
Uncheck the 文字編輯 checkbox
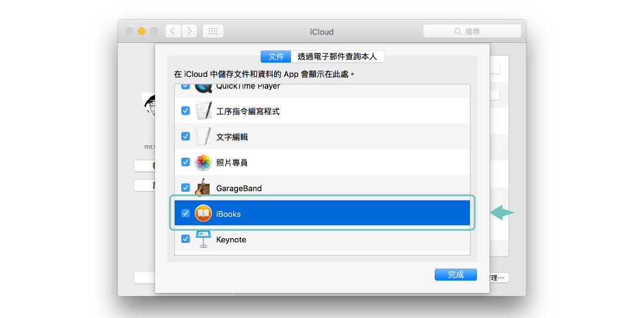tap(185, 136)
